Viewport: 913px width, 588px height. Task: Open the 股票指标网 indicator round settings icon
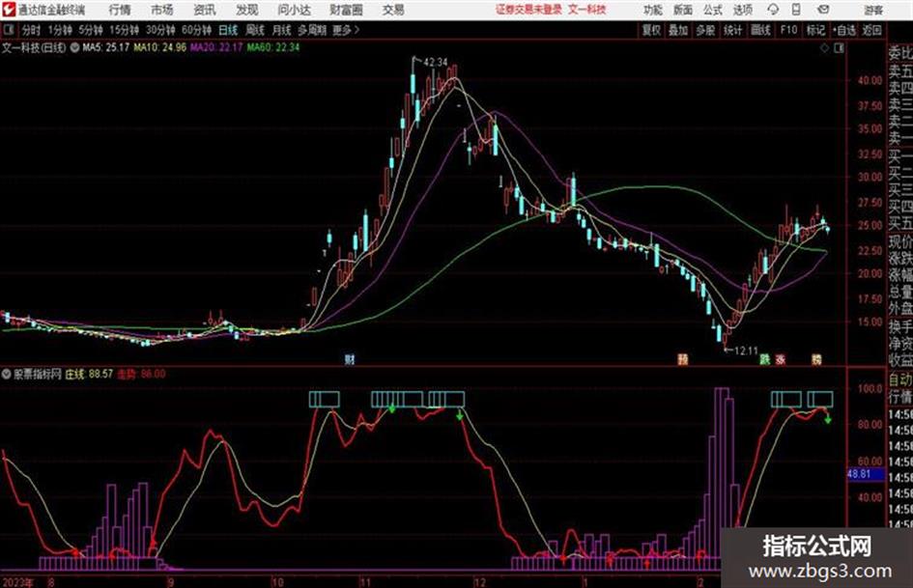pos(7,374)
